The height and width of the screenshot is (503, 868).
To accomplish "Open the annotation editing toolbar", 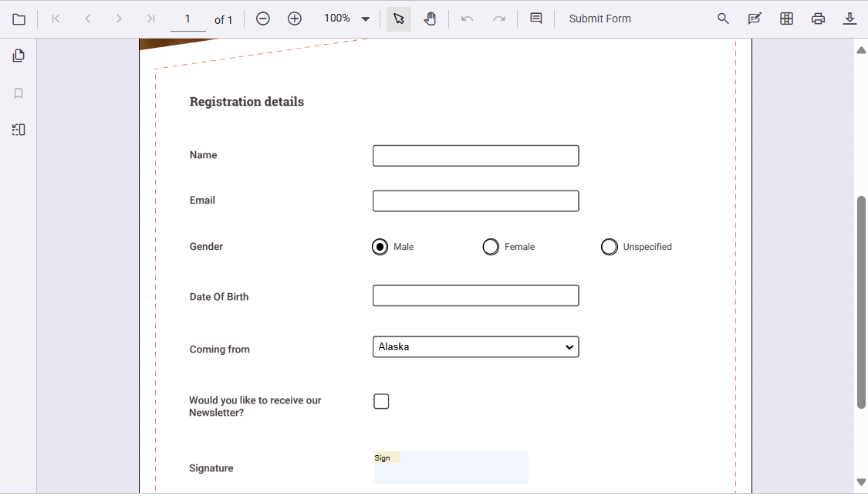I will pos(754,19).
